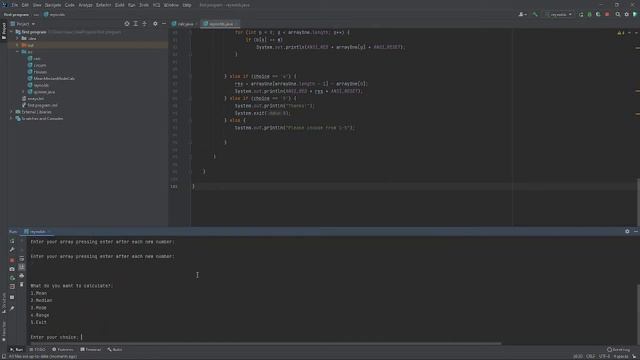Click the Debug bug icon in toolbar
This screenshot has height=360, width=640.
click(590, 14)
